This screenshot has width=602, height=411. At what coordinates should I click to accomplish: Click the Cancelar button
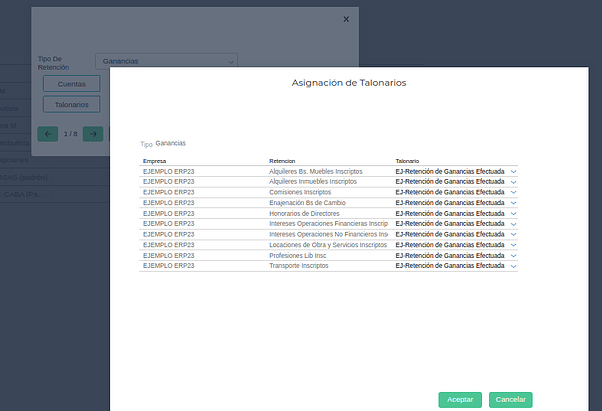pos(510,399)
